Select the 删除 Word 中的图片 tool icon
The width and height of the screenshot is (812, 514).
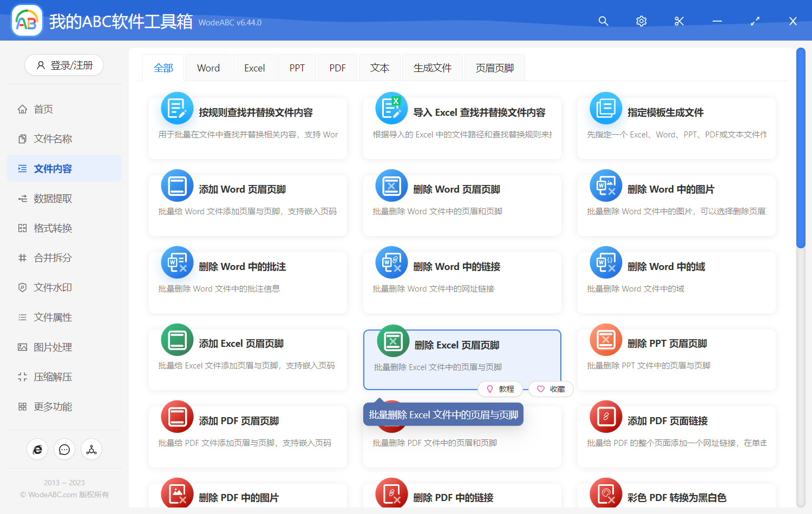coord(606,185)
